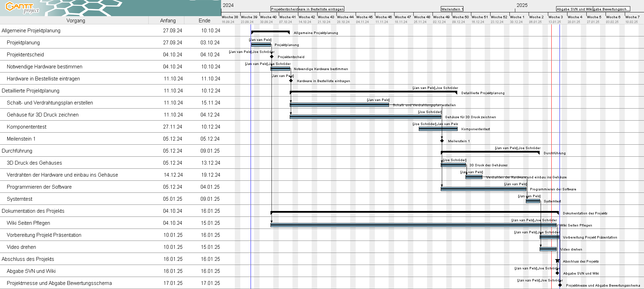The width and height of the screenshot is (644, 289).
Task: Sort by the Vorgang column header
Action: point(76,21)
